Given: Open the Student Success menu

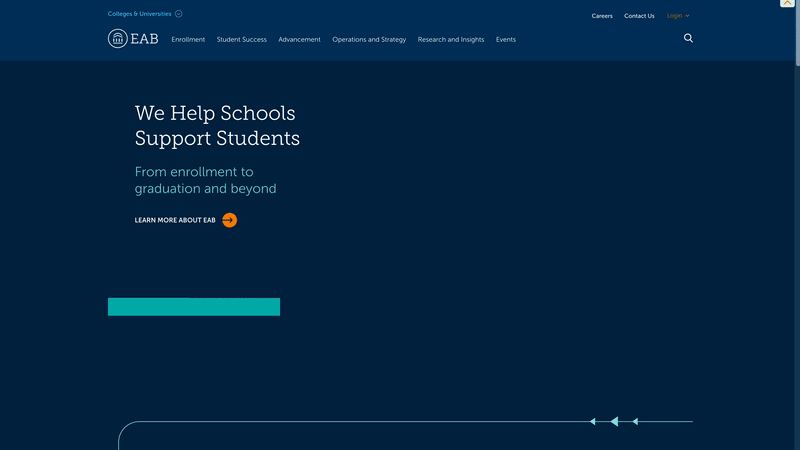Looking at the screenshot, I should tap(241, 39).
